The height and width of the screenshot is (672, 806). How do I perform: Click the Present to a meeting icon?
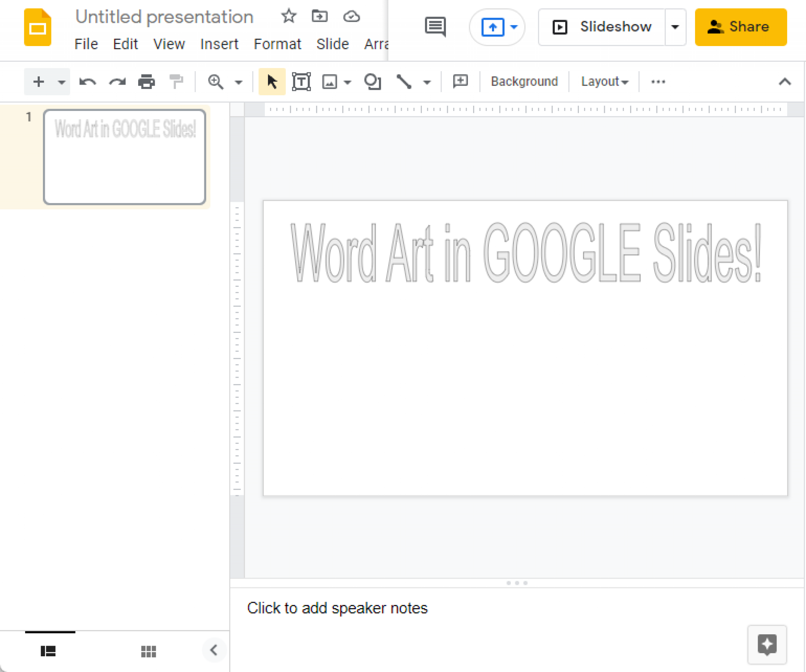pos(492,27)
